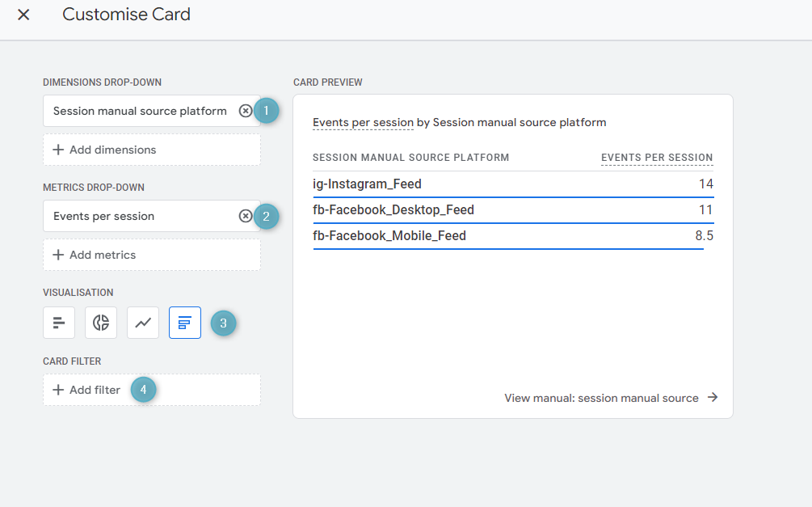Click Add metrics
This screenshot has width=812, height=507.
coord(152,255)
